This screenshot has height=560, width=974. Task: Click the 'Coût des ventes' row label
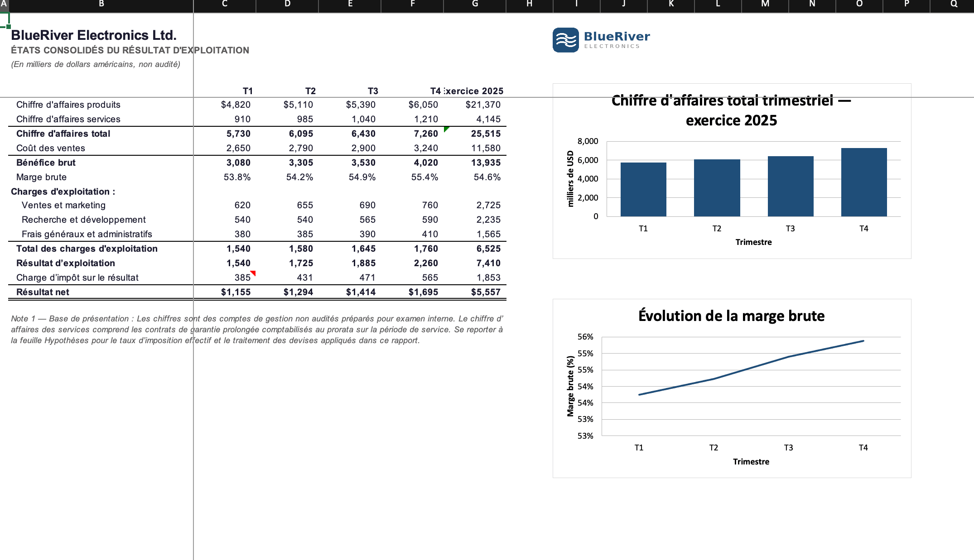coord(51,148)
